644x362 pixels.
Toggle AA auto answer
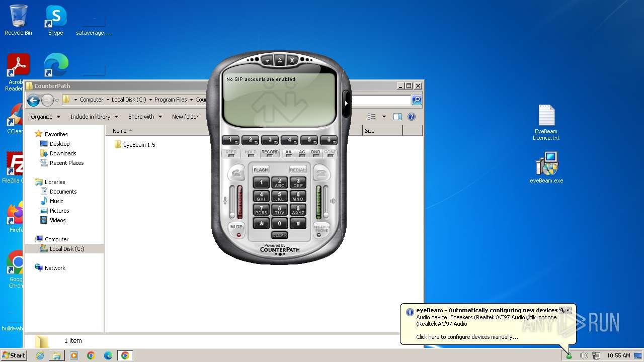point(288,153)
